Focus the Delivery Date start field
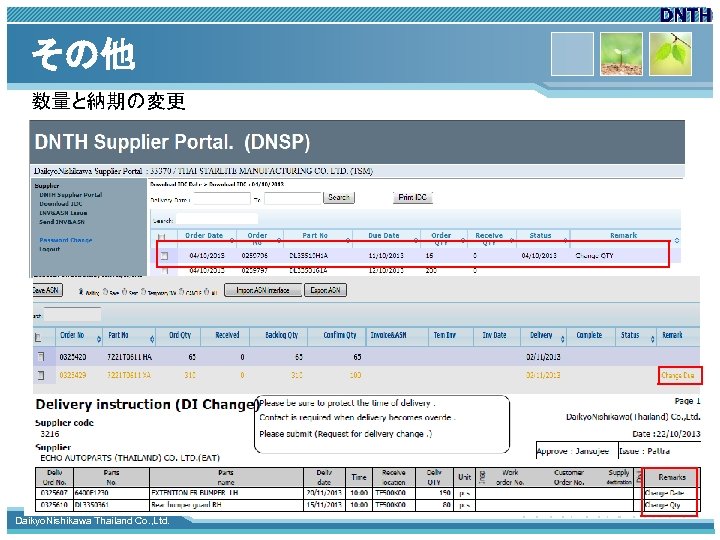The image size is (720, 540). coord(222,199)
